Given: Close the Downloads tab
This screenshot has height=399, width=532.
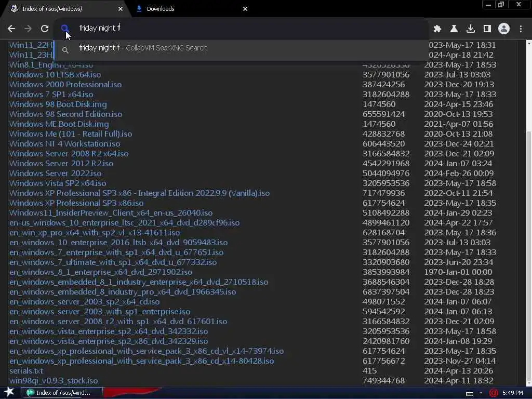Looking at the screenshot, I should point(245,9).
